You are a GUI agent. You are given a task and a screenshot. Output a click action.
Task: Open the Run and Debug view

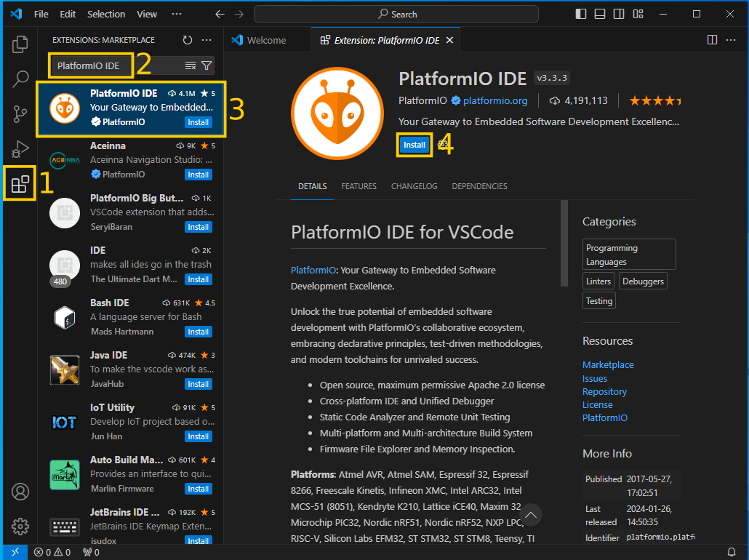(20, 148)
